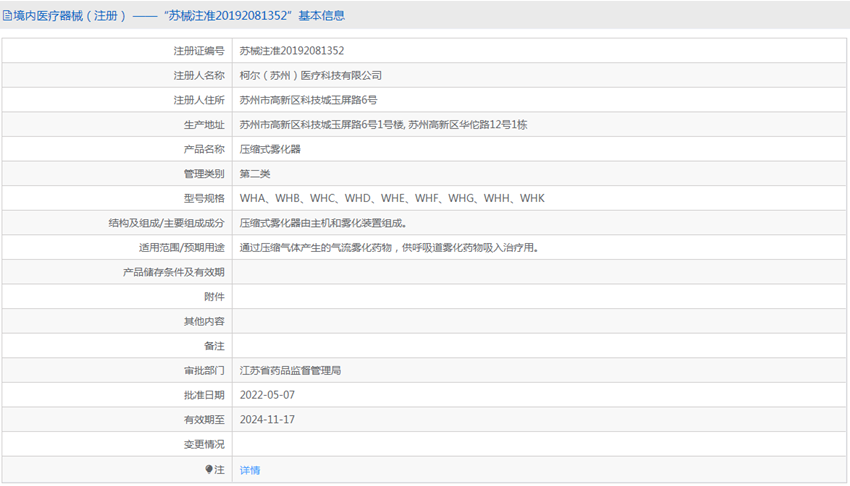Click the 附件 label

pyautogui.click(x=214, y=297)
